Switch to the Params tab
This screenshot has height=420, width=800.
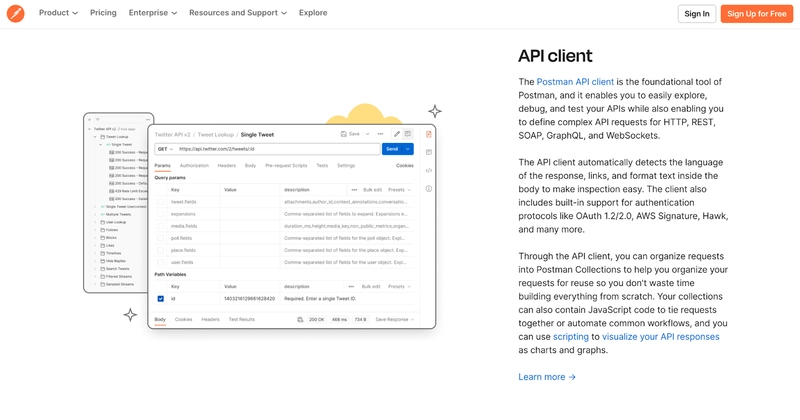point(162,166)
